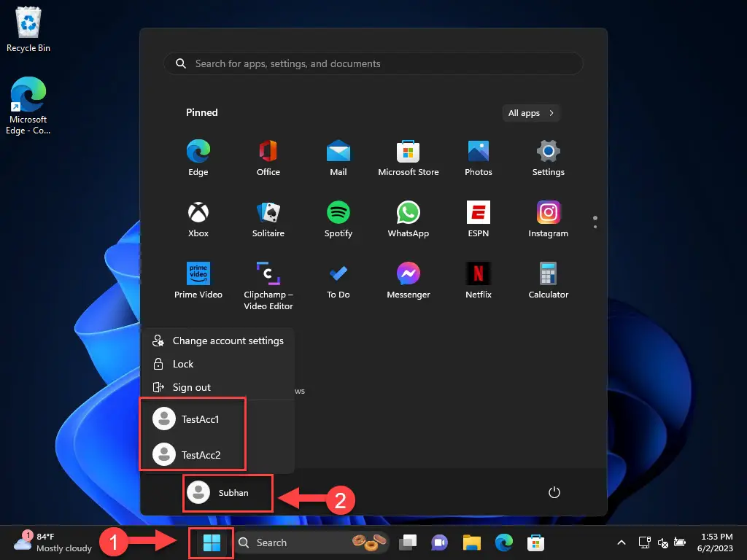Click the taskbar Search box
Viewport: 747px width, 560px height.
click(x=312, y=542)
